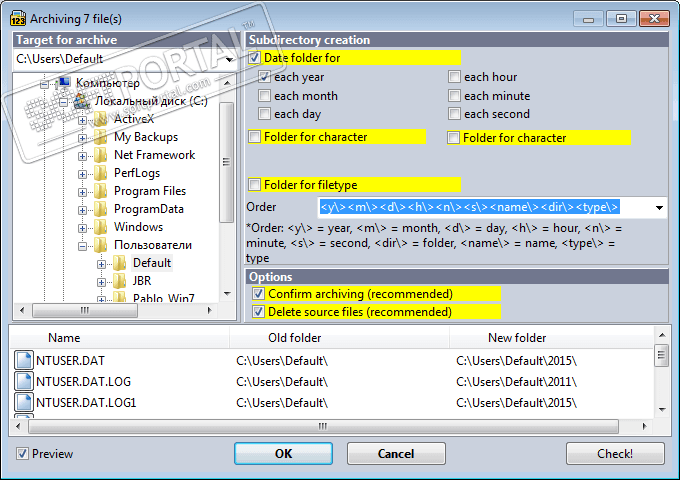Check the right Folder for character box

(x=453, y=137)
